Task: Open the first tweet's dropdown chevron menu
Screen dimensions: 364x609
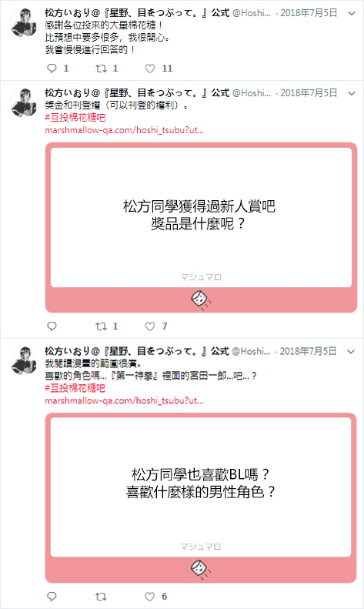Action: [x=352, y=14]
